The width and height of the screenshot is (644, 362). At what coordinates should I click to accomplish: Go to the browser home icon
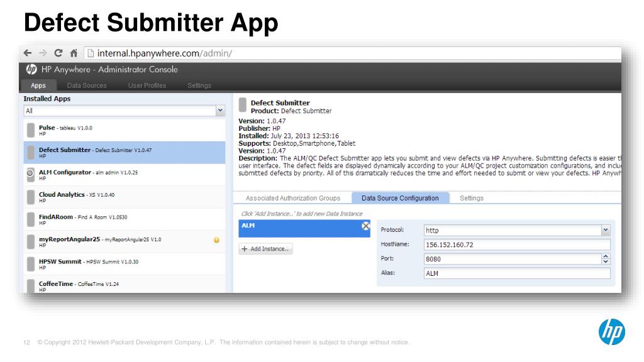click(x=74, y=53)
